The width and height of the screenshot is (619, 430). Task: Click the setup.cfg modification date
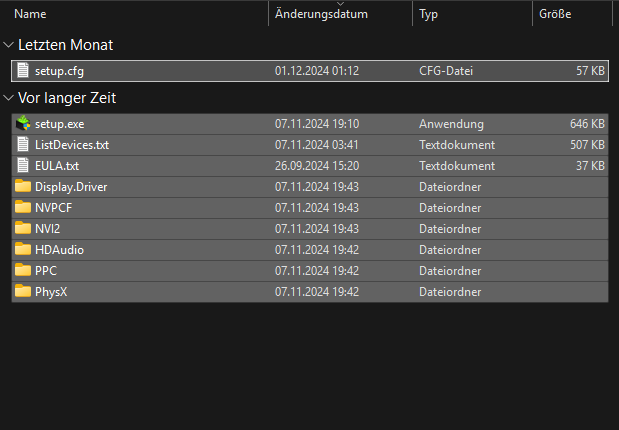[x=316, y=71]
